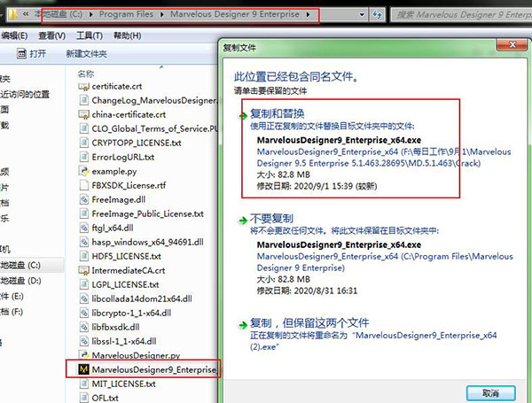
Task: Close the Copy File dialog
Action: 512,44
